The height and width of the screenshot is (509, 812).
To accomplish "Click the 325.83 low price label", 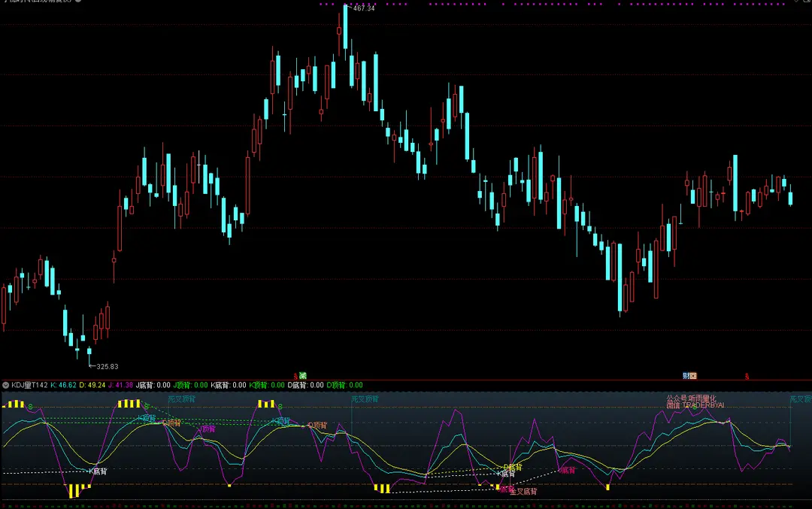I will tap(108, 367).
